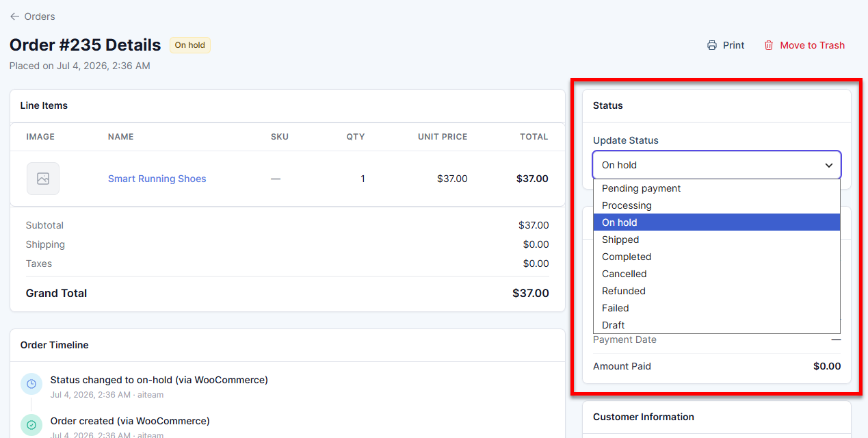Open Smart Running Shoes product link

tap(157, 179)
